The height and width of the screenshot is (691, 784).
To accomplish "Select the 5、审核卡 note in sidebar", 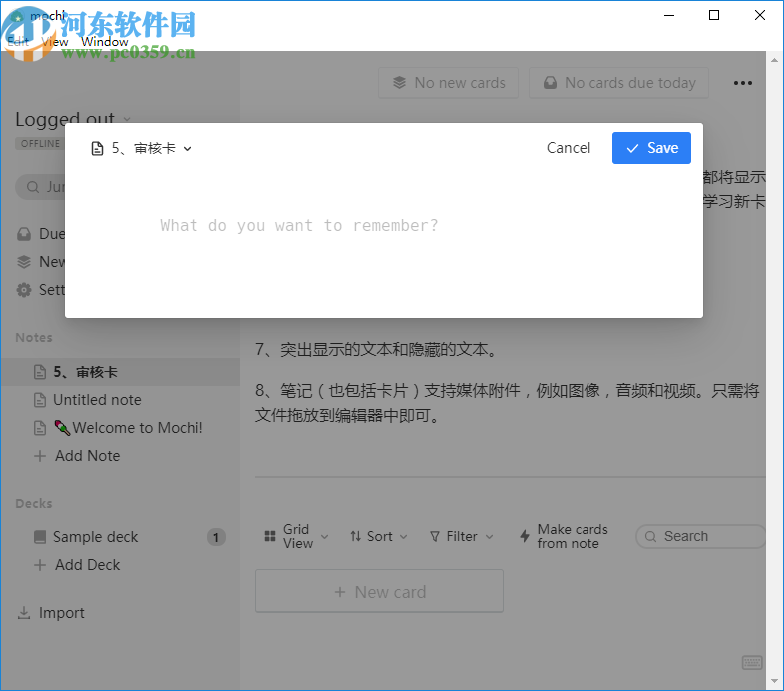I will point(120,372).
